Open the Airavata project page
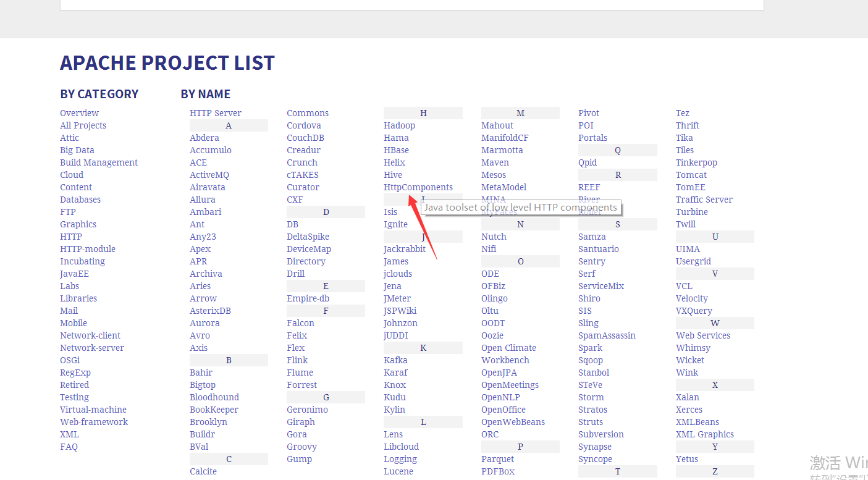This screenshot has height=480, width=868. coord(208,187)
